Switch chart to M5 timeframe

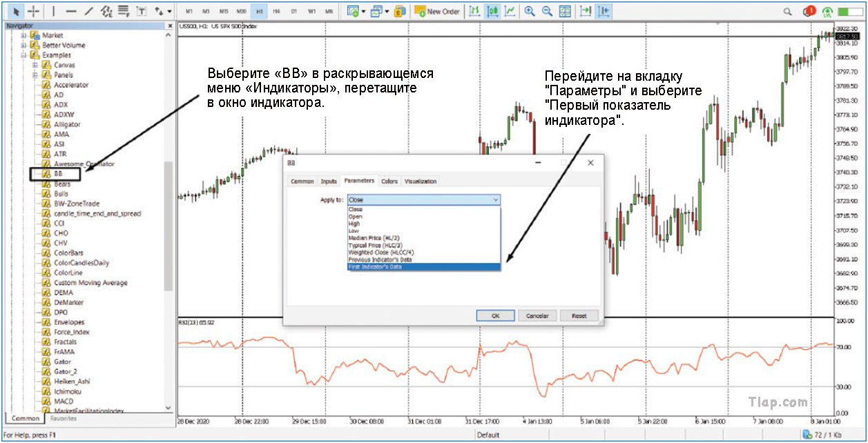(206, 12)
